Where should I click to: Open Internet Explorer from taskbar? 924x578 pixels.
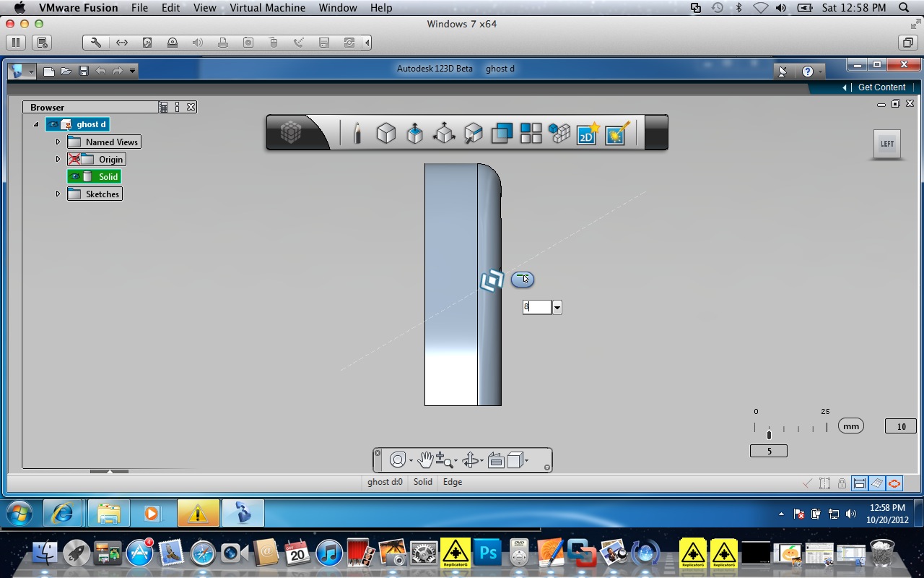[63, 514]
